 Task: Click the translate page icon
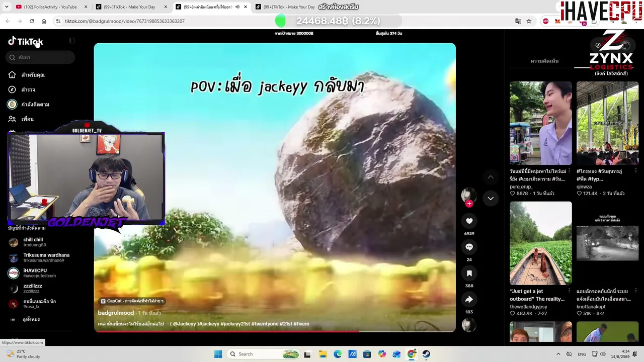point(518,21)
